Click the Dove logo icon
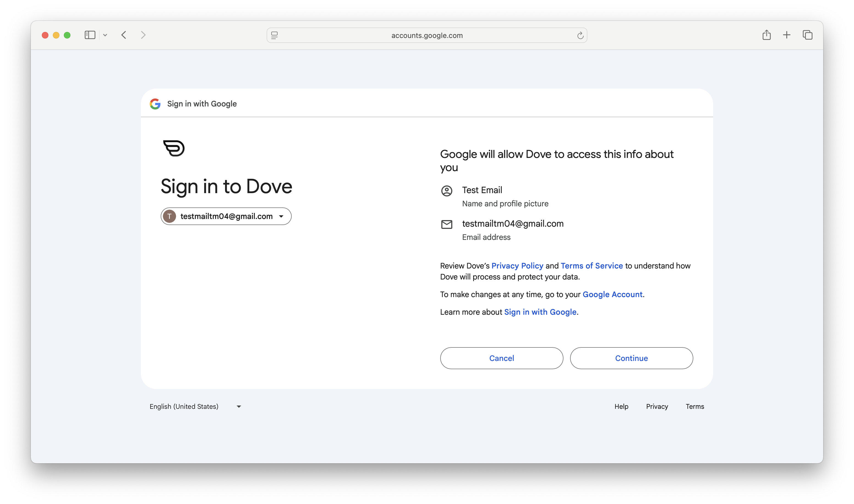This screenshot has width=854, height=504. (x=174, y=148)
